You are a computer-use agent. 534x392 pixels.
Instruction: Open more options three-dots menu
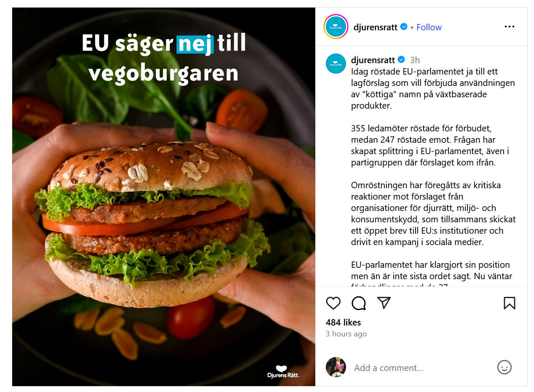click(510, 27)
